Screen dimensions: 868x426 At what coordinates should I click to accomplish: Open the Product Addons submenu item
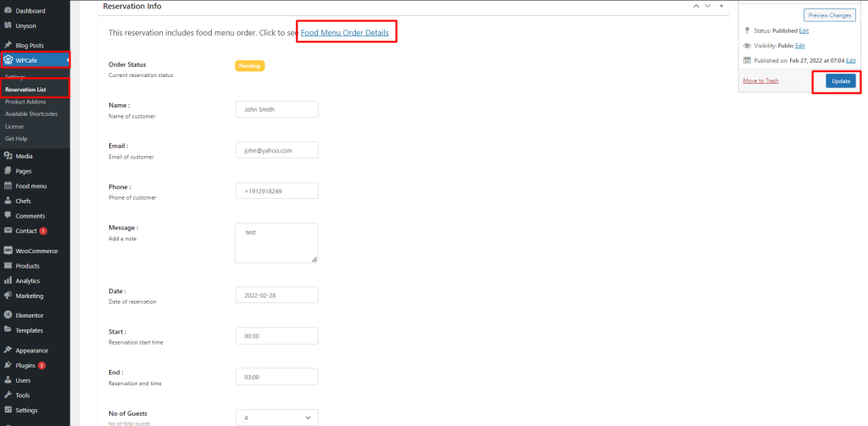(x=25, y=102)
